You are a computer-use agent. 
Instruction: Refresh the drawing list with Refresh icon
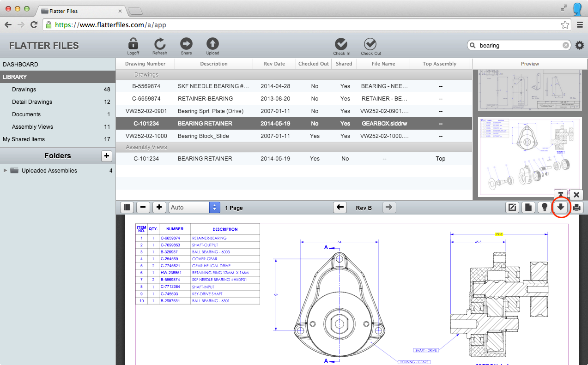click(x=160, y=44)
